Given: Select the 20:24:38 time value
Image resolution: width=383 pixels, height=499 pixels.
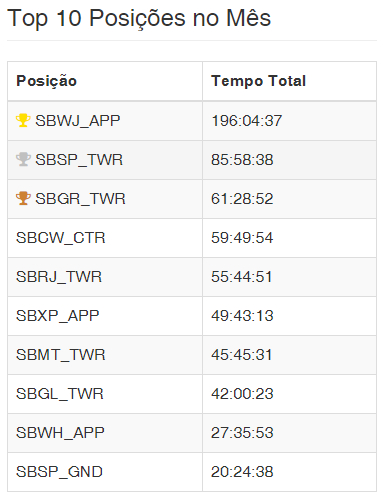Looking at the screenshot, I should coord(242,472).
